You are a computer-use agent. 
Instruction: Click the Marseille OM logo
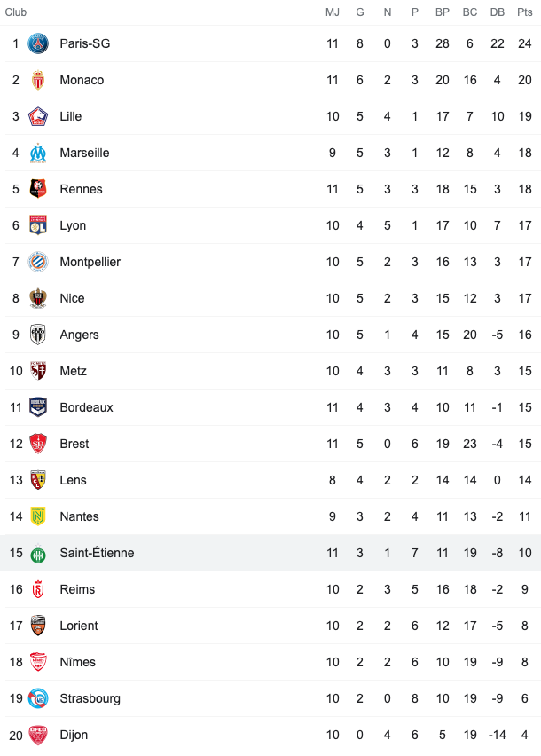tap(38, 153)
